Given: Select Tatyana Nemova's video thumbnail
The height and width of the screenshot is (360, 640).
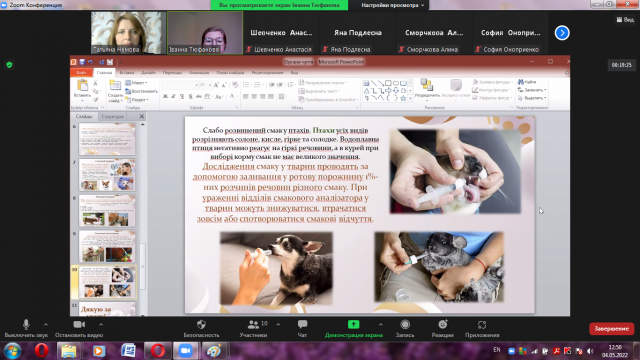Looking at the screenshot, I should pos(129,33).
